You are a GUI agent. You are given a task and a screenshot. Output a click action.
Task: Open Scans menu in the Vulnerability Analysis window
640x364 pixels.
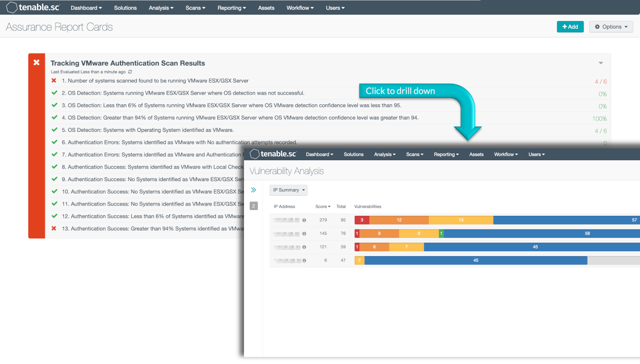[x=415, y=154]
